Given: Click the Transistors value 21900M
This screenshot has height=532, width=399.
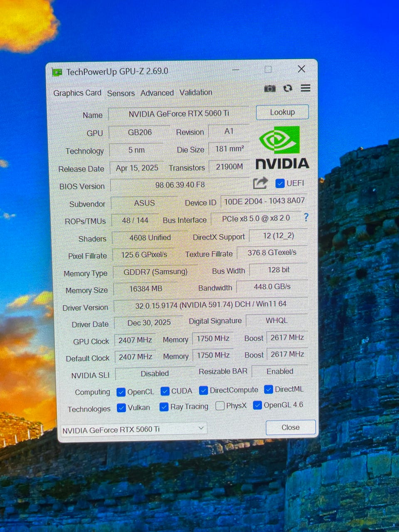Looking at the screenshot, I should (229, 167).
